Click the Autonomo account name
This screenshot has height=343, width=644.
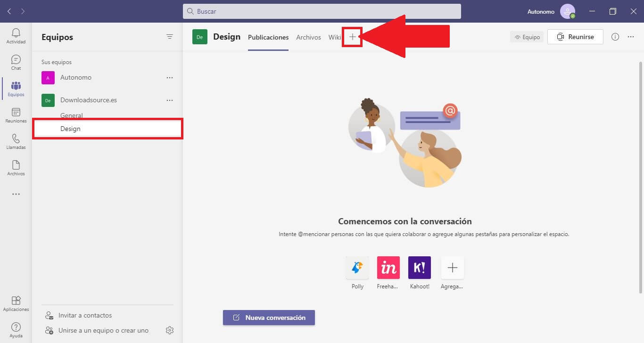[x=541, y=11]
